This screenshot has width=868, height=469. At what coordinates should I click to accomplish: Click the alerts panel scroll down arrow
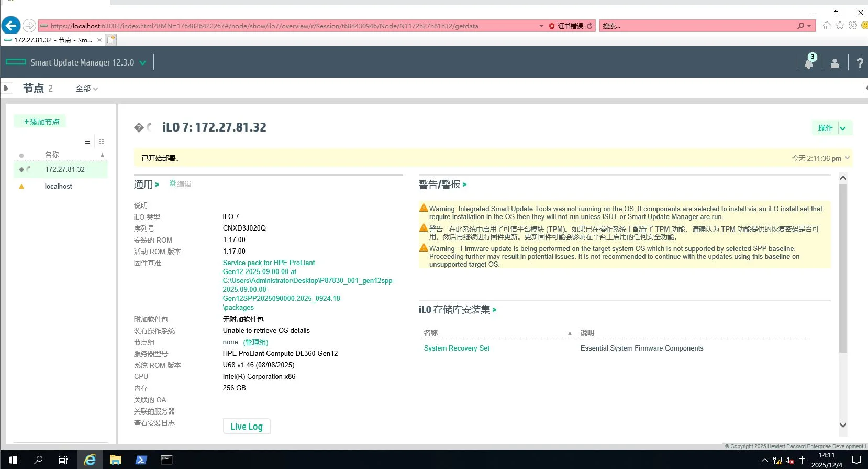(843, 425)
